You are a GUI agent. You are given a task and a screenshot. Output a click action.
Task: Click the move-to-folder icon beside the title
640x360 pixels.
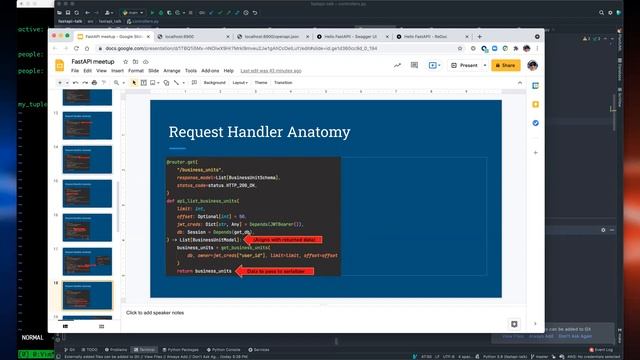(x=136, y=62)
